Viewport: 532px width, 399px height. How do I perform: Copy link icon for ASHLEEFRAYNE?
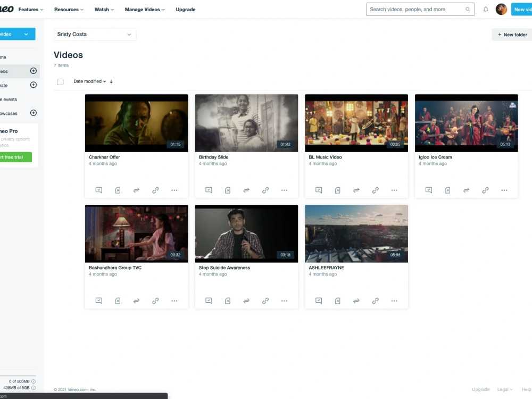[375, 301]
